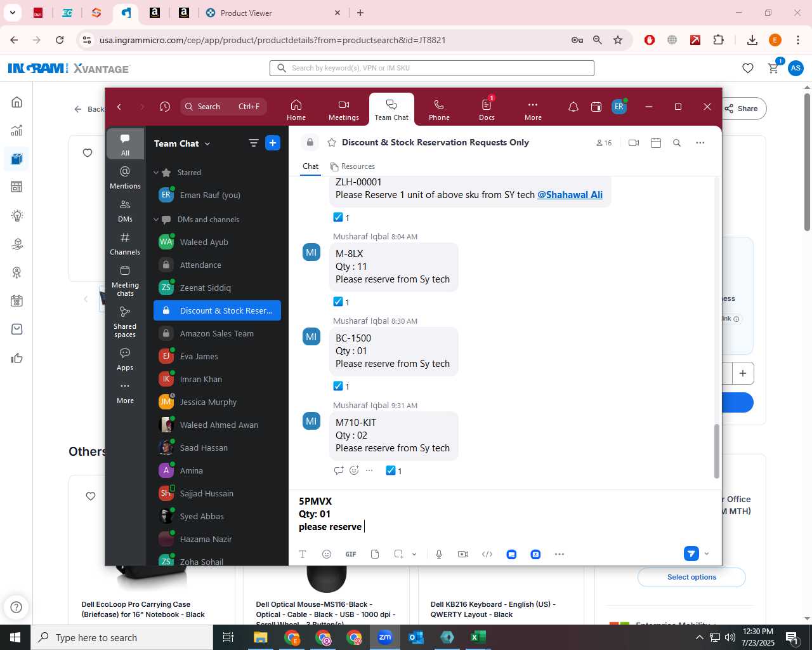Open screenshot tool dropdown arrow
Screen dimensions: 812x650
[x=414, y=554]
